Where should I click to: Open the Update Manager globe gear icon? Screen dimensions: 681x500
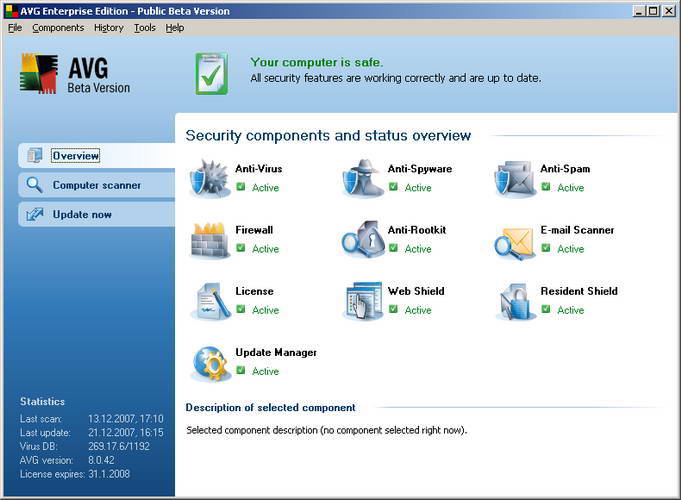[210, 364]
